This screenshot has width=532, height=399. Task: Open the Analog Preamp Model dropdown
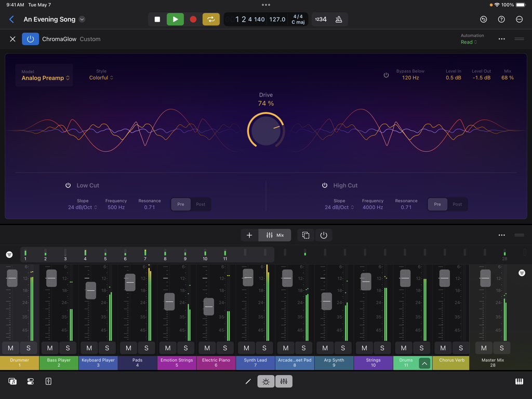(44, 77)
